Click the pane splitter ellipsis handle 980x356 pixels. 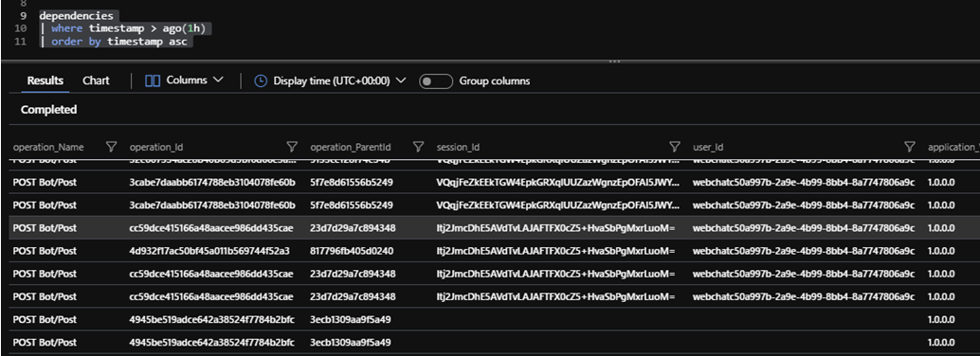point(615,62)
